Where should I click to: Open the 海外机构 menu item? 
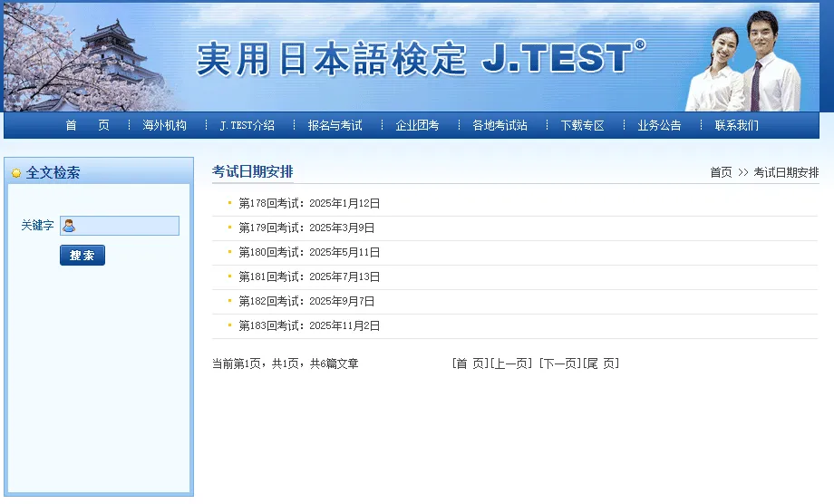pyautogui.click(x=164, y=125)
